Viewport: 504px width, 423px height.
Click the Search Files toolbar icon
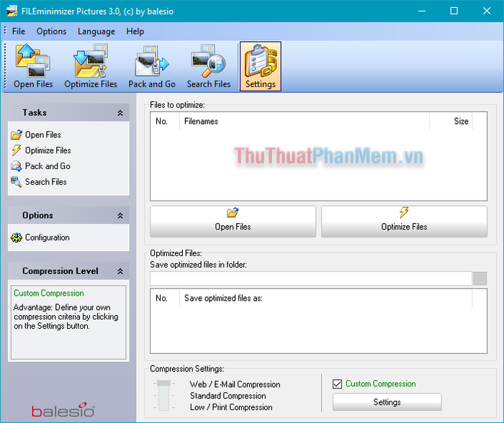click(x=209, y=66)
